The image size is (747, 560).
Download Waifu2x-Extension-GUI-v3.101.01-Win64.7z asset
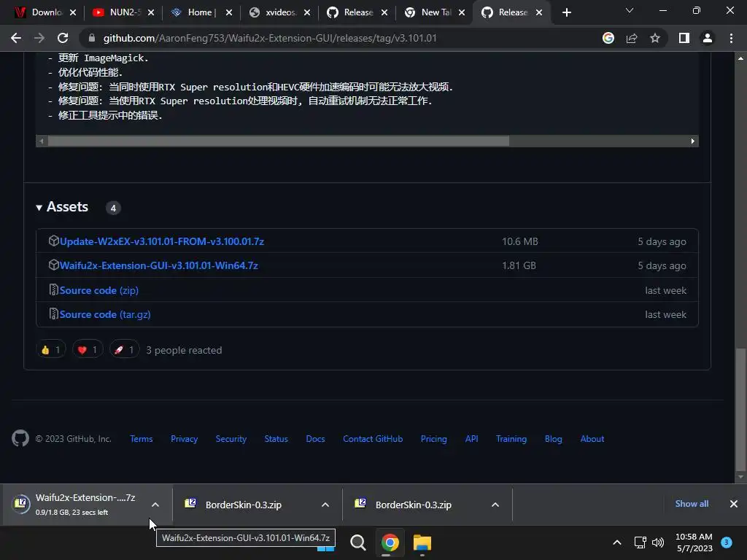pyautogui.click(x=158, y=265)
